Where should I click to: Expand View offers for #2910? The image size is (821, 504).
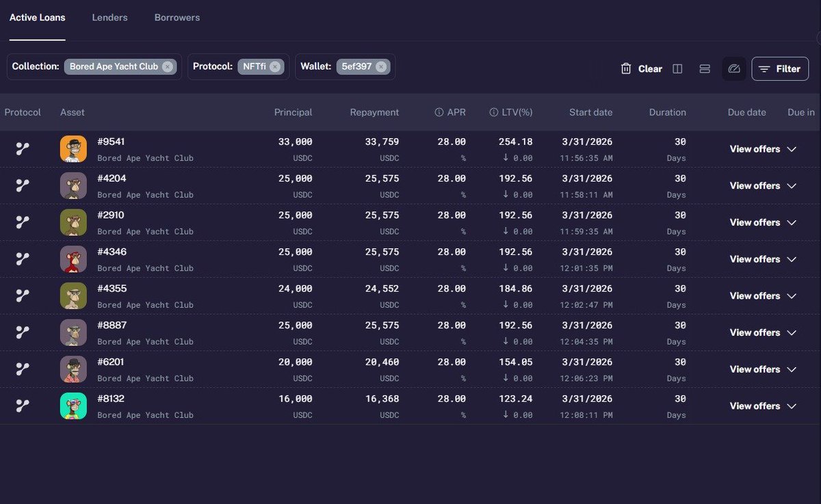(x=763, y=222)
